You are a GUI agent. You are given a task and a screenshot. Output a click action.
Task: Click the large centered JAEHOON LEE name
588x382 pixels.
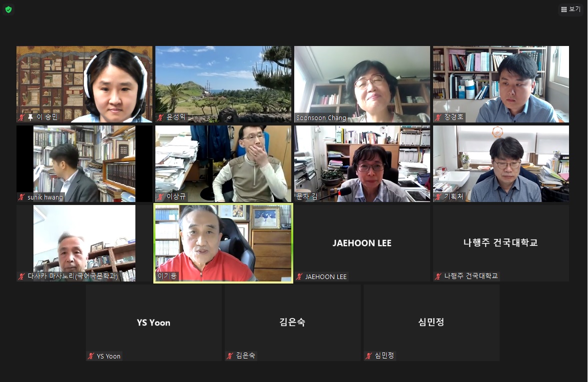(362, 243)
